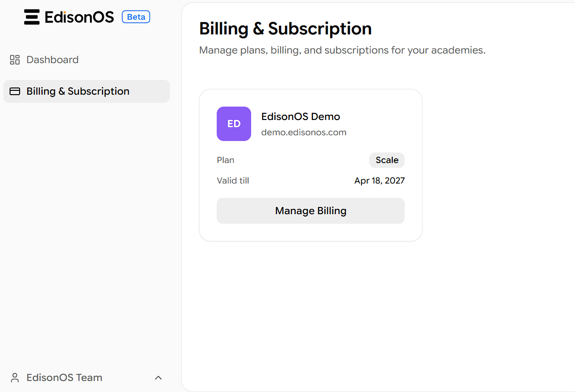Click the user profile icon
575x392 pixels.
tap(15, 378)
